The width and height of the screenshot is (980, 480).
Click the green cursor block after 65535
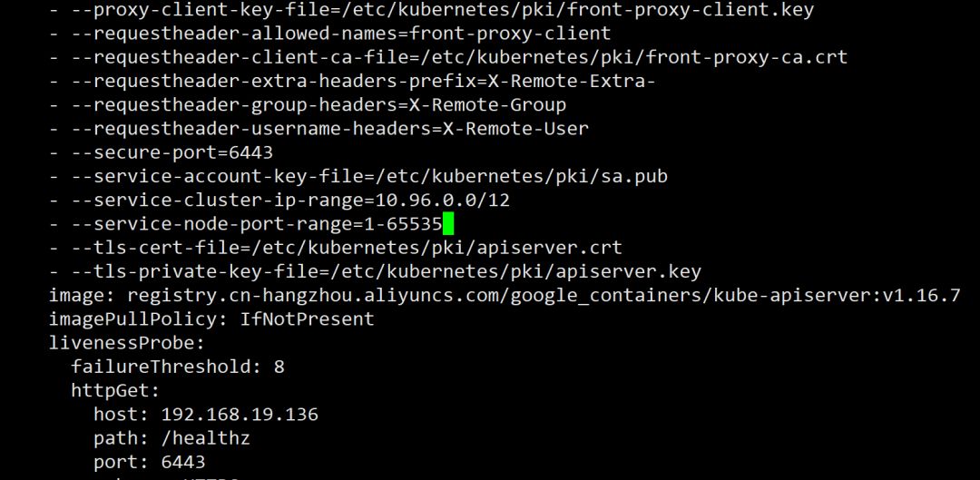tap(448, 223)
